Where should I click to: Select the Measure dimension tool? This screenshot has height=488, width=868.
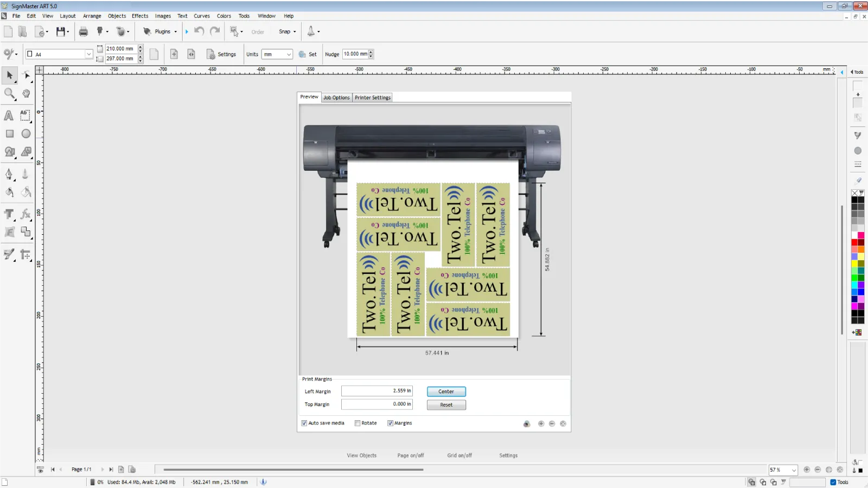[x=25, y=254]
